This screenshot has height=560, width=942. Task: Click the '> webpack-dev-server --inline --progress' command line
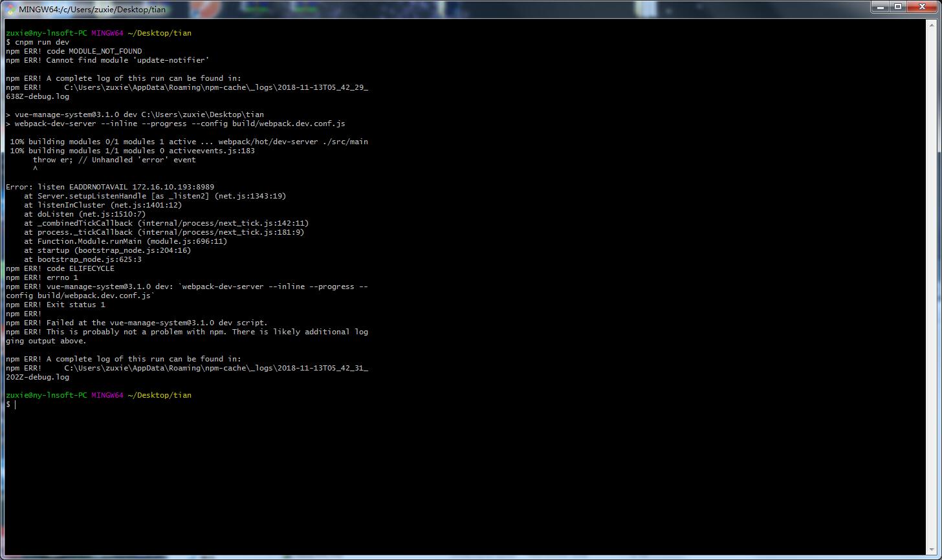pyautogui.click(x=175, y=124)
